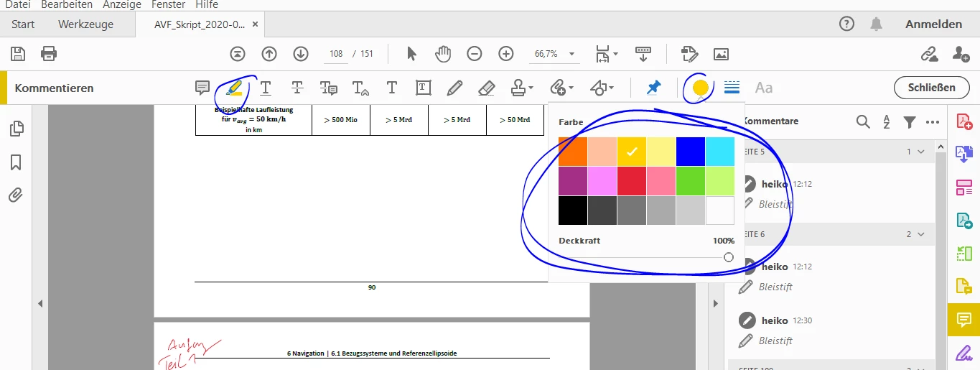The width and height of the screenshot is (980, 370).
Task: Open the Fenster menu
Action: pyautogui.click(x=169, y=4)
